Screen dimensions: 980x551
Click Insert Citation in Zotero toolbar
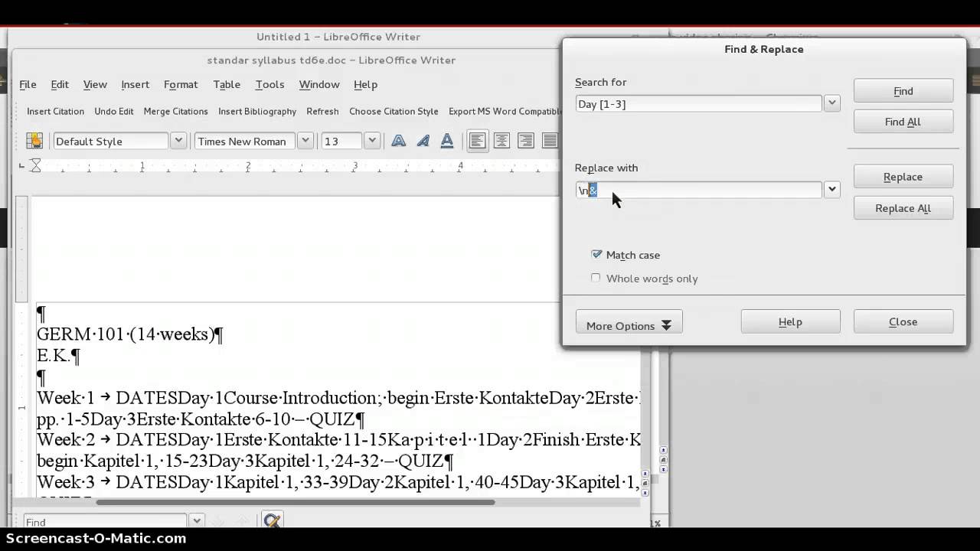click(x=55, y=111)
